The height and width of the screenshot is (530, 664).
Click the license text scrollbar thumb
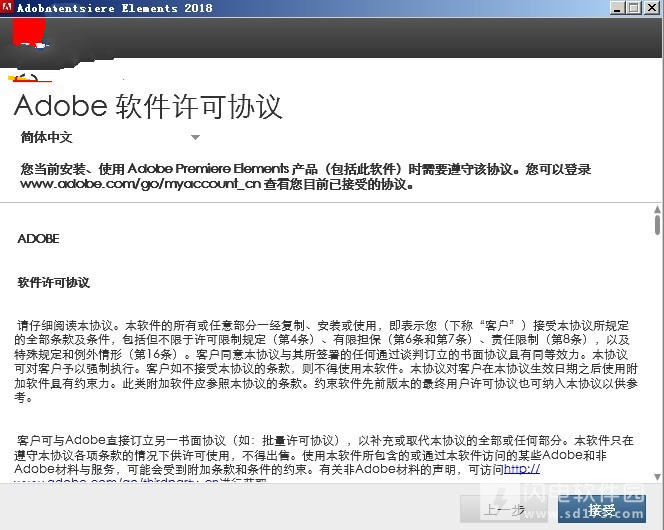657,225
